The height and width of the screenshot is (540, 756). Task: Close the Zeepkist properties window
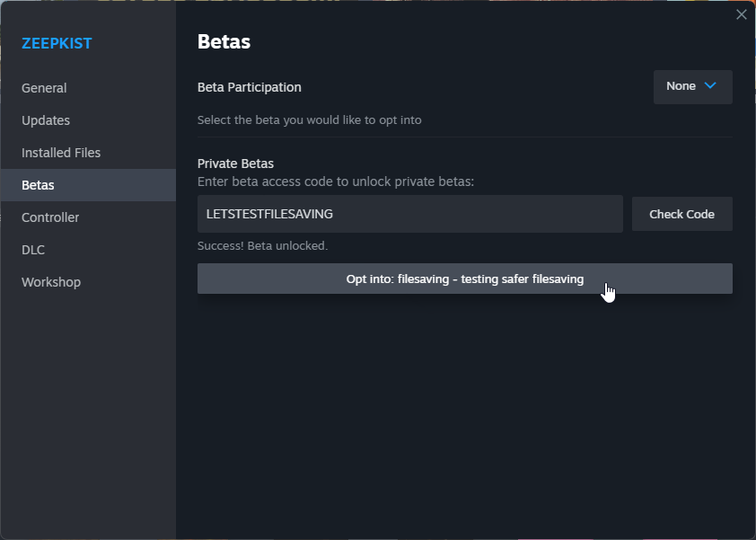pos(741,14)
